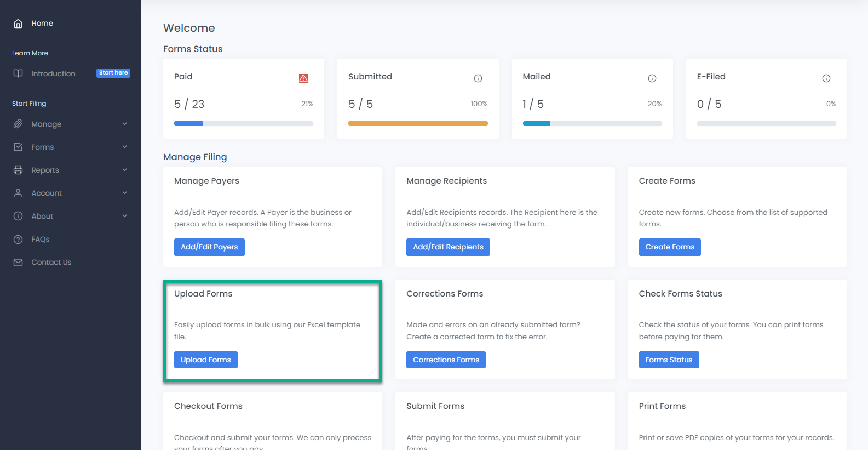Expand the Manage sidebar menu chevron
Screen dimensions: 868x450
pos(125,124)
